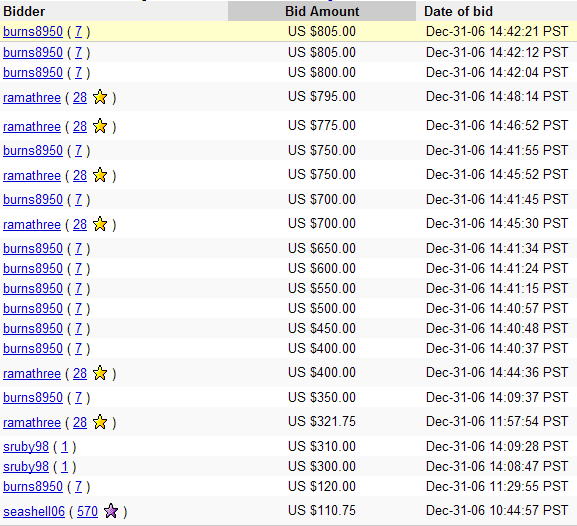Screen dimensions: 577x526
Task: Open sruby98 profile on $300.00 bid
Action: pos(26,467)
